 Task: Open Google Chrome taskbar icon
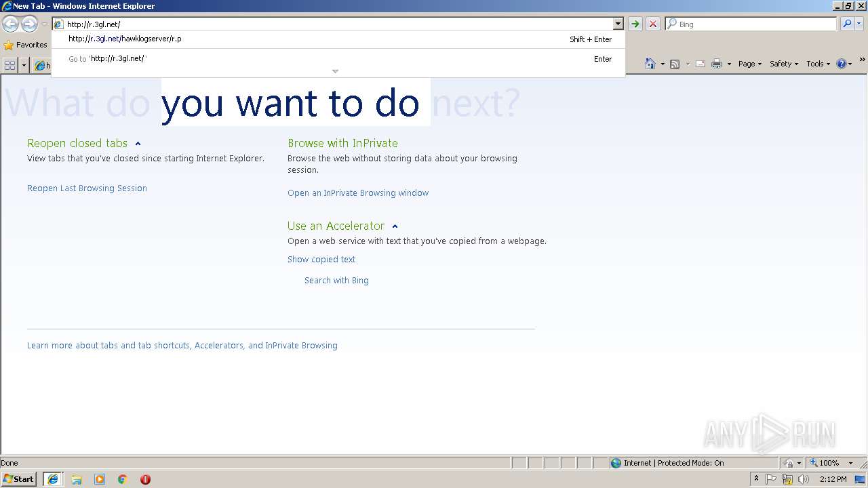tap(123, 479)
